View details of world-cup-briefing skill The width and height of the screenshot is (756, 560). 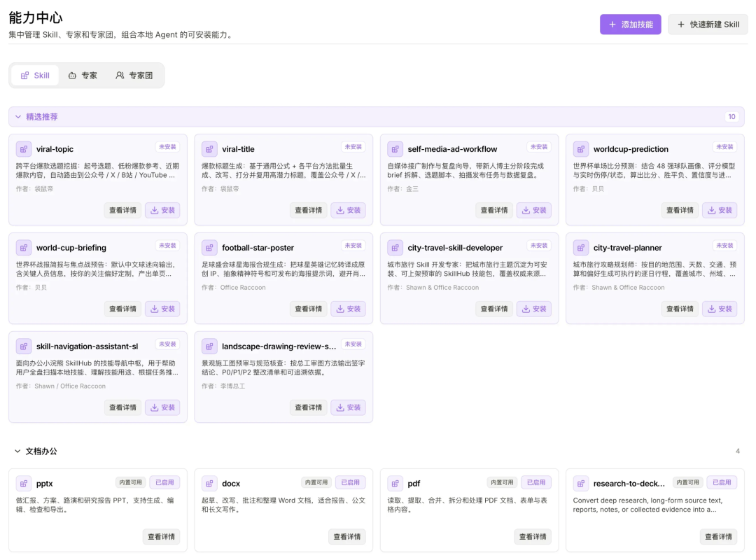pyautogui.click(x=123, y=309)
